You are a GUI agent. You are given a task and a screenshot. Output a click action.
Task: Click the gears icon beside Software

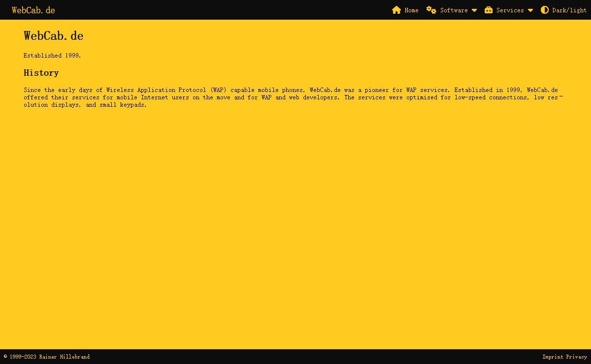431,10
